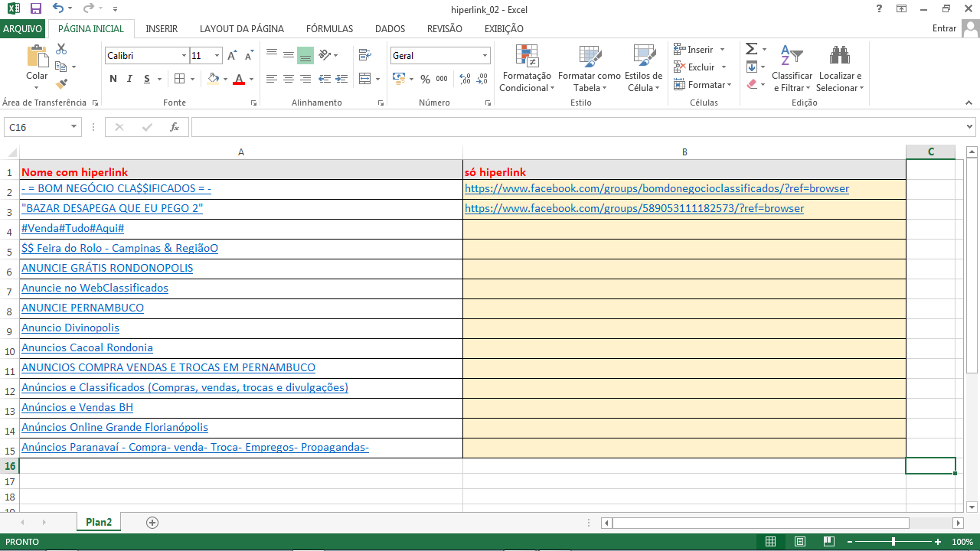The height and width of the screenshot is (551, 980).
Task: Open Formatação Condicional menu
Action: tap(526, 68)
